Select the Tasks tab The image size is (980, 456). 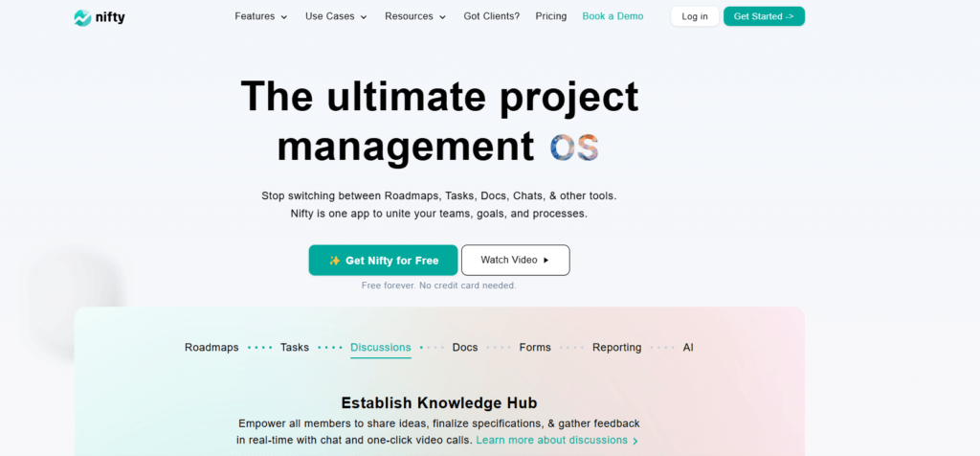click(295, 347)
